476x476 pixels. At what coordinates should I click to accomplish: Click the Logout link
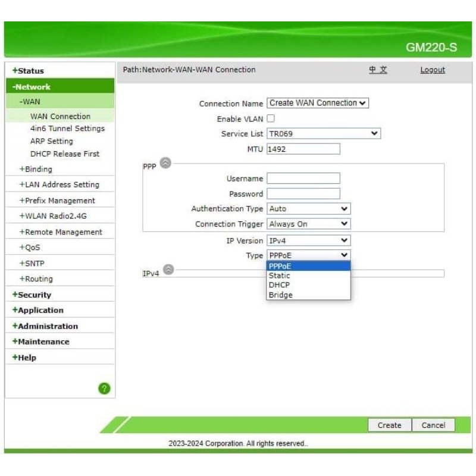click(433, 70)
